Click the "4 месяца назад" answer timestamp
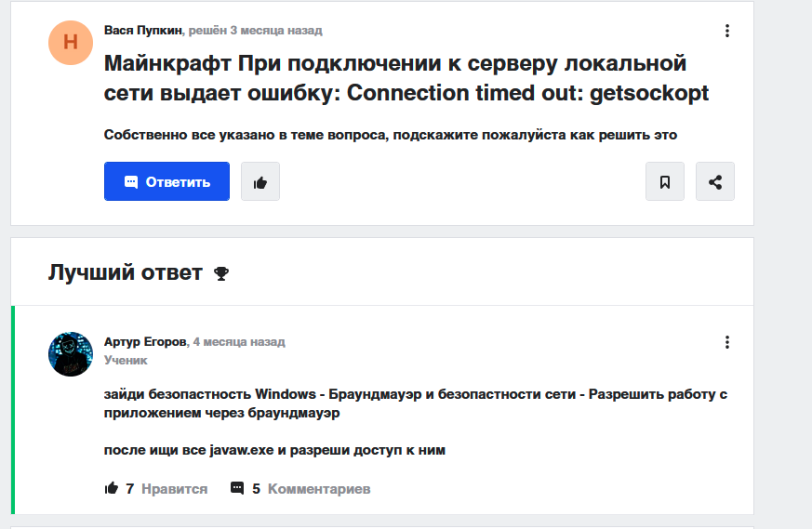812x529 pixels. [239, 342]
